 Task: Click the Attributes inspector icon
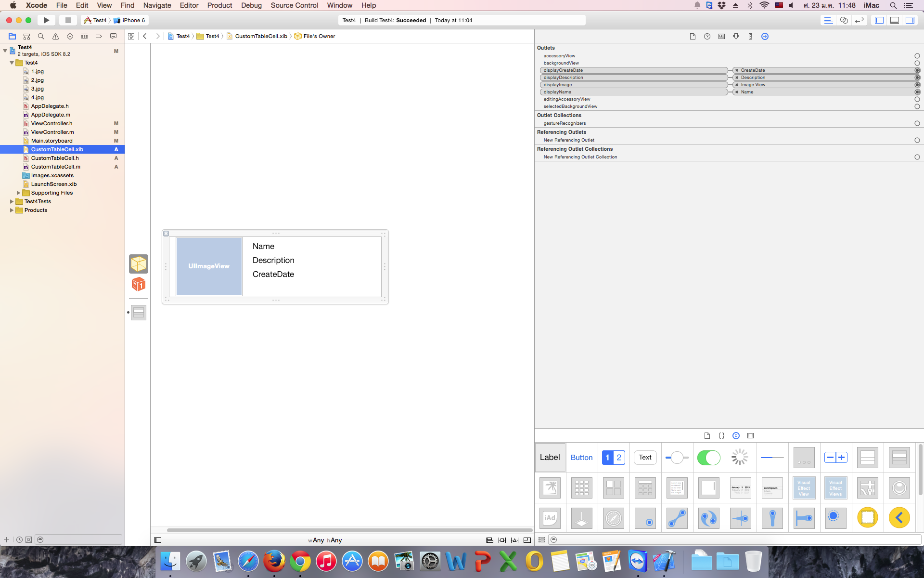point(736,36)
